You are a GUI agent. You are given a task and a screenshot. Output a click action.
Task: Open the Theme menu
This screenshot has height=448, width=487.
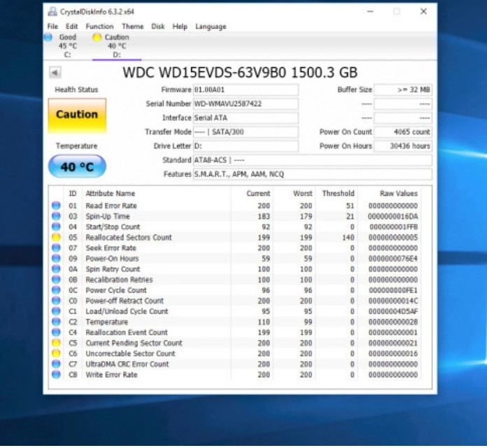pos(132,27)
